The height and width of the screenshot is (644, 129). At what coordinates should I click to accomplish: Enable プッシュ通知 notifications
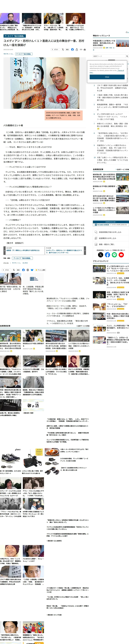coord(40,270)
